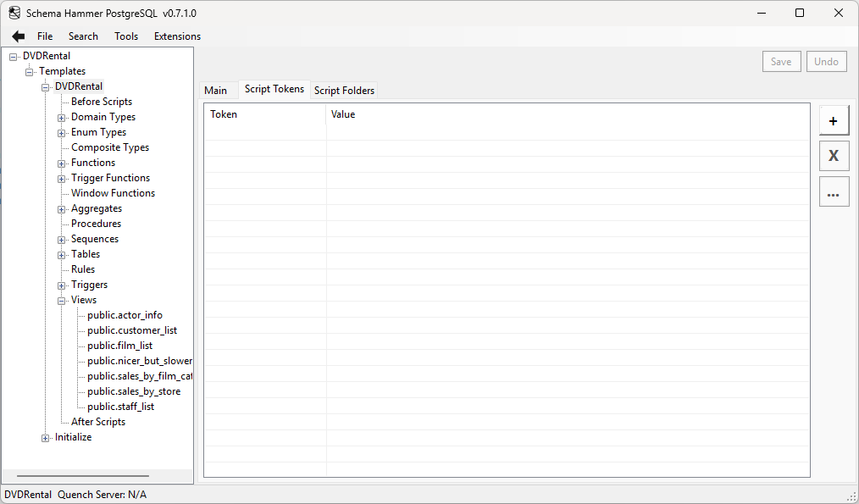Viewport: 859px width, 504px height.
Task: Expand the Enum Types node
Action: [61, 131]
